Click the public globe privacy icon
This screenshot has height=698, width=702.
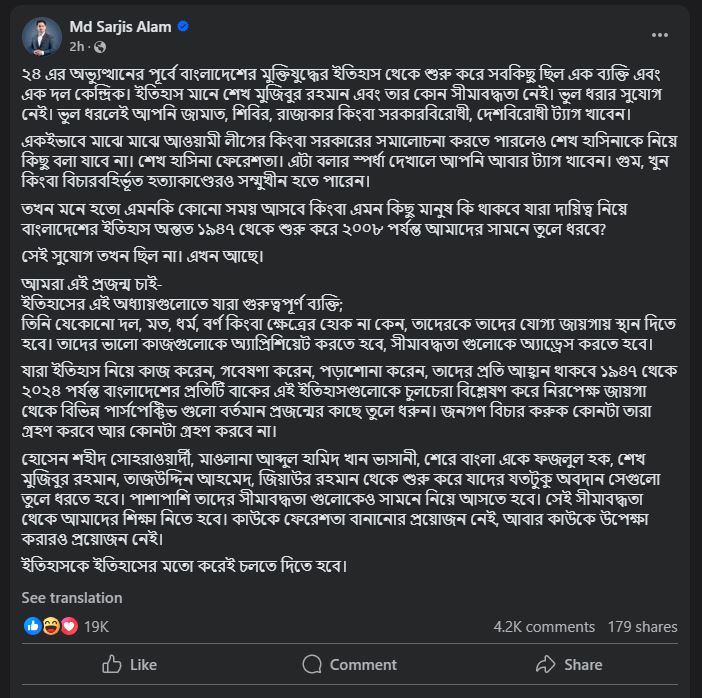100,47
